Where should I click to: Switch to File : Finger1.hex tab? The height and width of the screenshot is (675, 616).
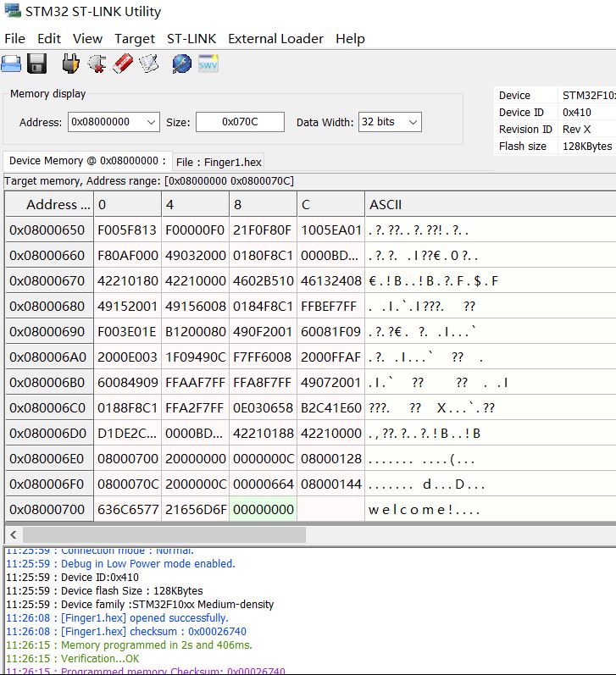click(x=219, y=163)
